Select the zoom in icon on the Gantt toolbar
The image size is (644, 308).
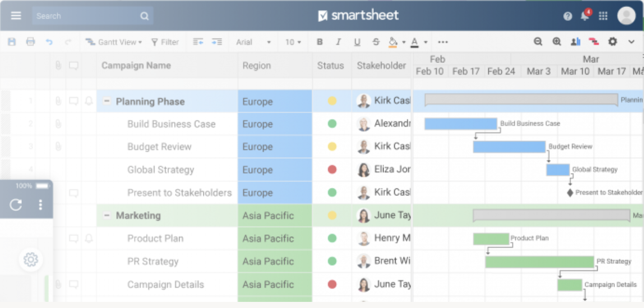(x=557, y=41)
